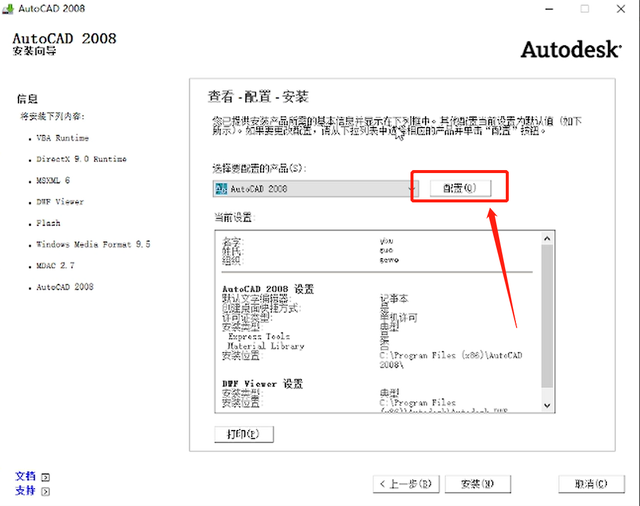Image resolution: width=640 pixels, height=506 pixels.
Task: Select MDAC 2.7 list entry
Action: click(x=56, y=266)
